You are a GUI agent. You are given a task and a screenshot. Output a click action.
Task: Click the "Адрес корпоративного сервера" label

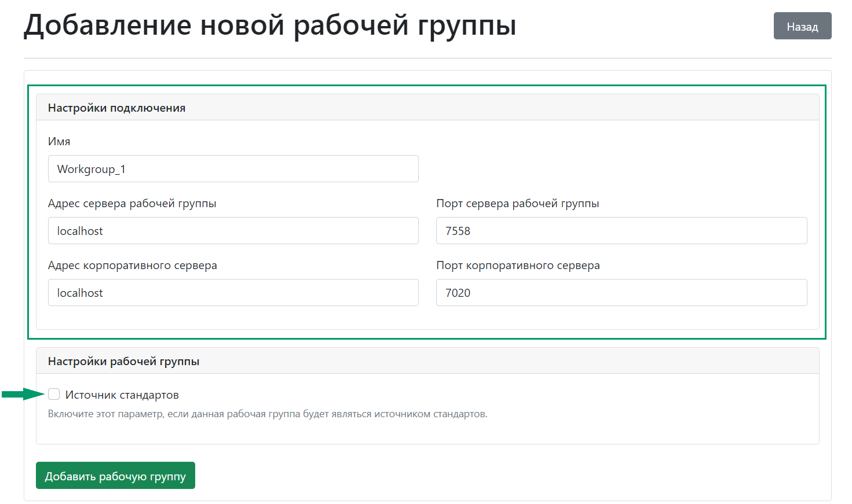133,265
